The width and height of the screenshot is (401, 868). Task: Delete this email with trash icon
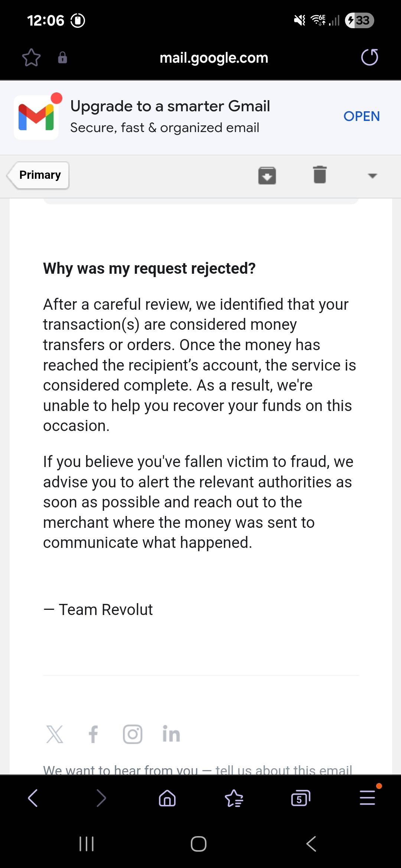pos(320,175)
